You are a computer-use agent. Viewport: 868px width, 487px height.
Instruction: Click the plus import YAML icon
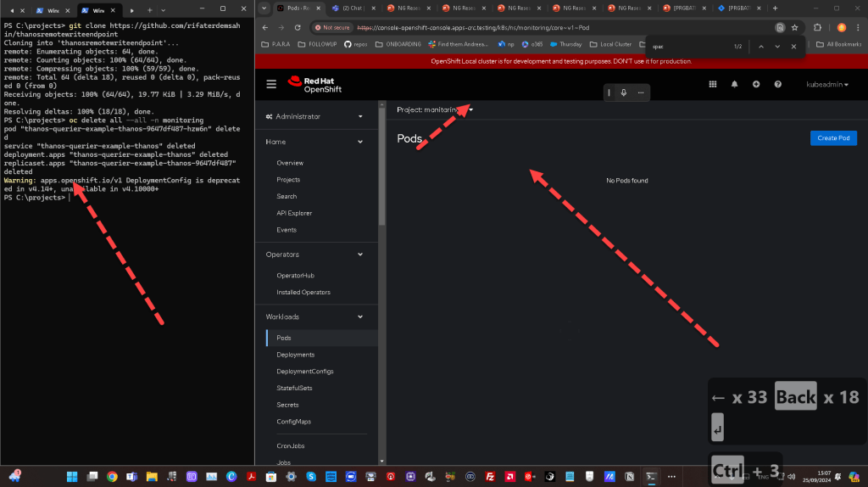pyautogui.click(x=755, y=84)
